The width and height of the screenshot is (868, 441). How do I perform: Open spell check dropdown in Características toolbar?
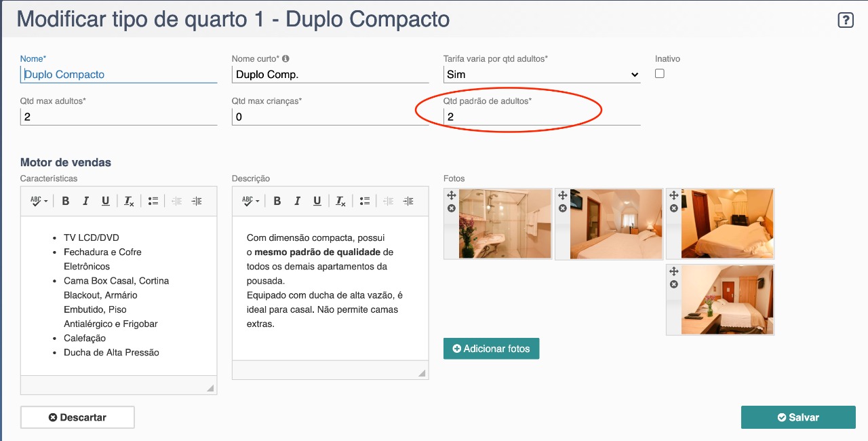click(39, 201)
